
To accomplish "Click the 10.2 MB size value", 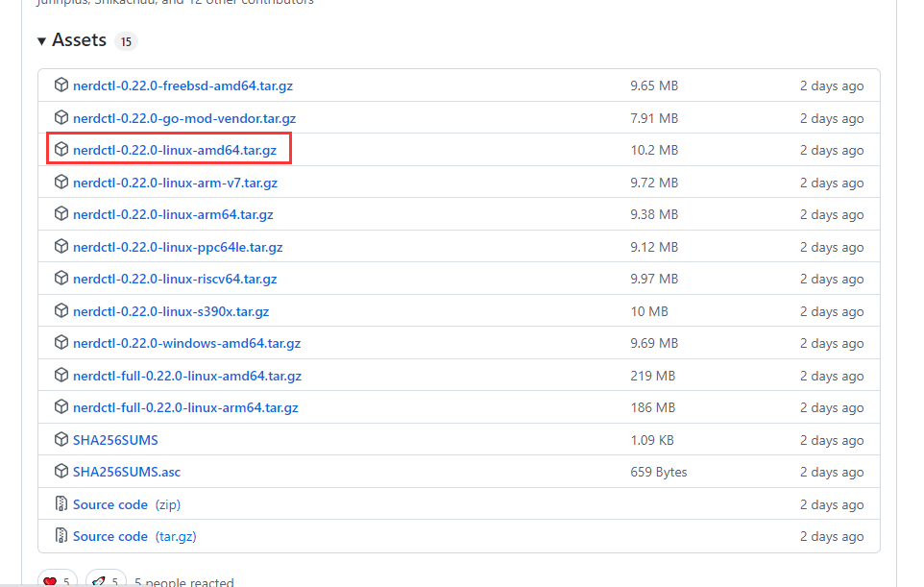I will 654,150.
